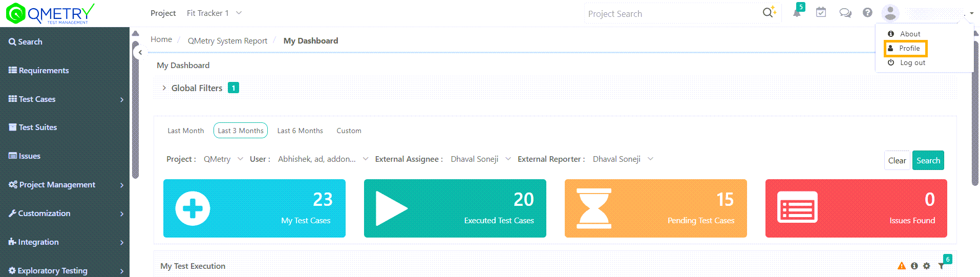The height and width of the screenshot is (277, 980).
Task: Select About from the user menu
Action: [x=910, y=34]
